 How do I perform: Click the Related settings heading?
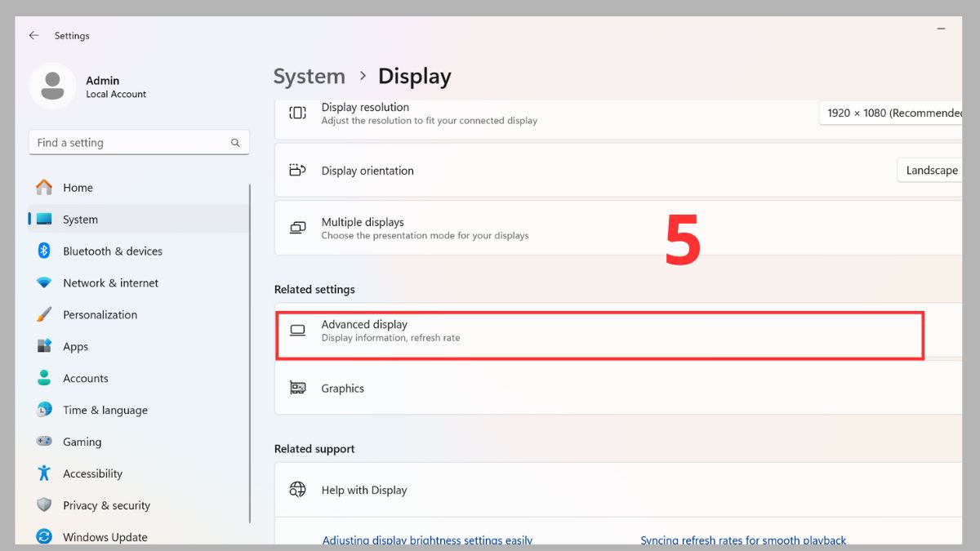[314, 290]
